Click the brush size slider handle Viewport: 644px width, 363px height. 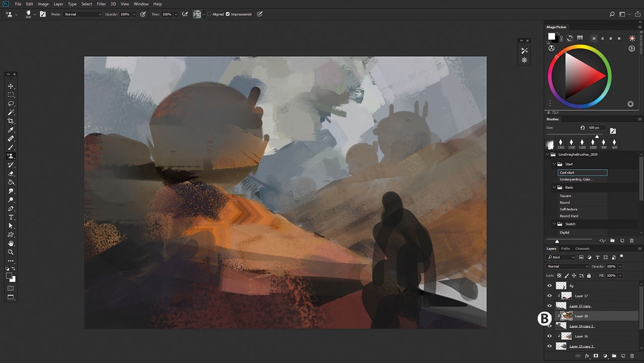click(x=597, y=136)
